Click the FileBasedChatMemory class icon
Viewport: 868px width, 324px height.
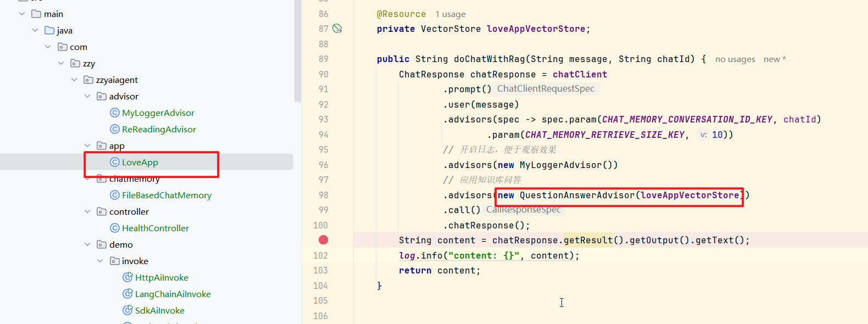click(115, 195)
